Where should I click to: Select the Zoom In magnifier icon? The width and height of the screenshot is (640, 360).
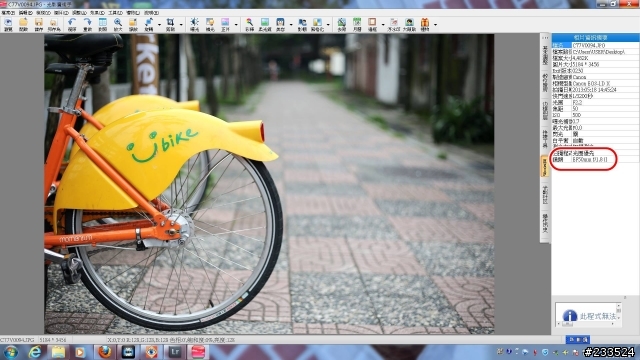pos(118,24)
